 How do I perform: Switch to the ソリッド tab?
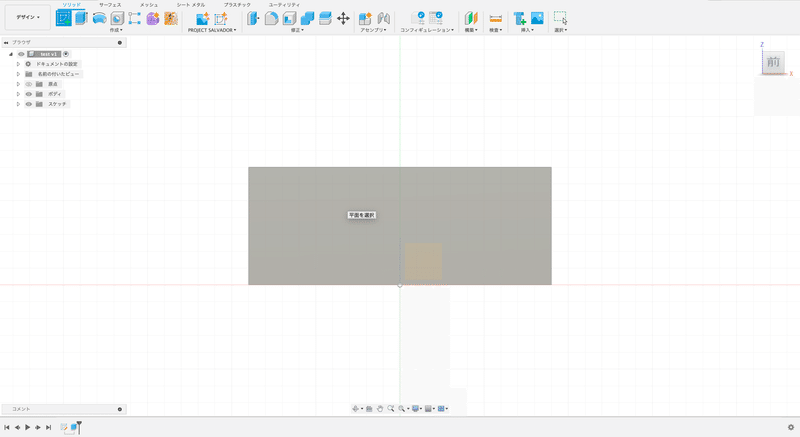pos(71,5)
